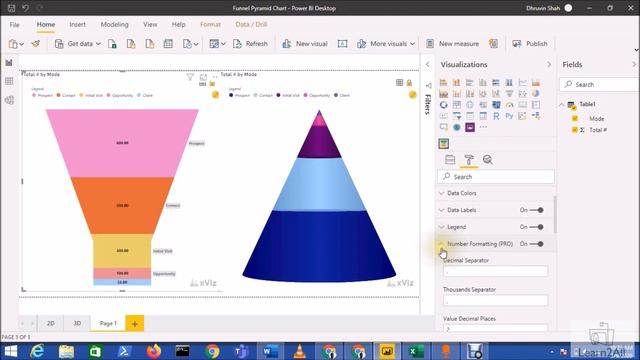Switch to Model view in left sidebar
Viewport: 640px width, 360px height.
tap(9, 100)
